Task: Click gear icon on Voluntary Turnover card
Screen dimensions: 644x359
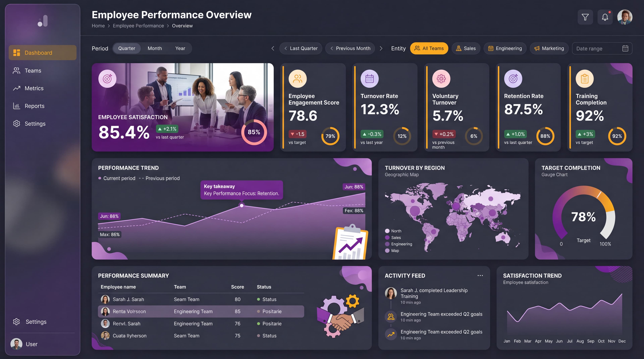Action: 441,79
